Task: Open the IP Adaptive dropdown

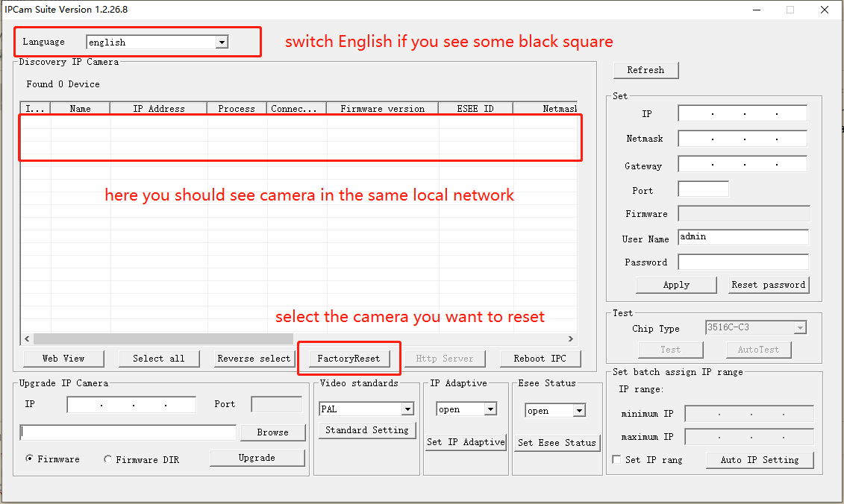Action: (x=490, y=409)
